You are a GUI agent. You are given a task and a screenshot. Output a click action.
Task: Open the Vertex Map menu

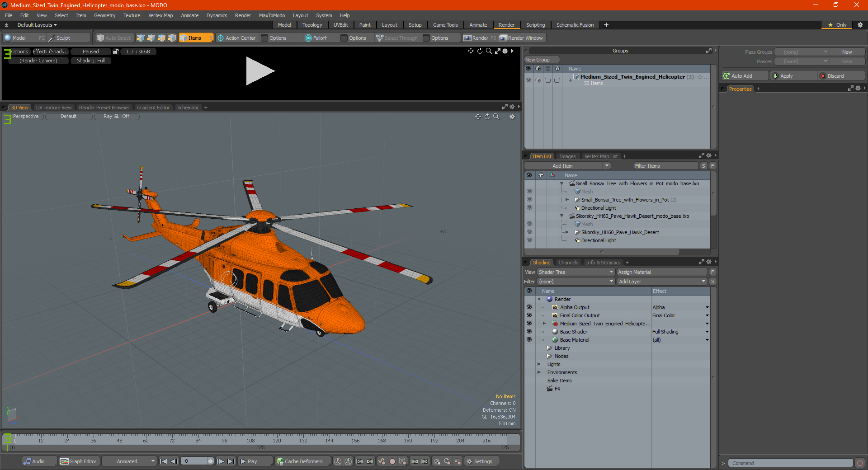160,15
